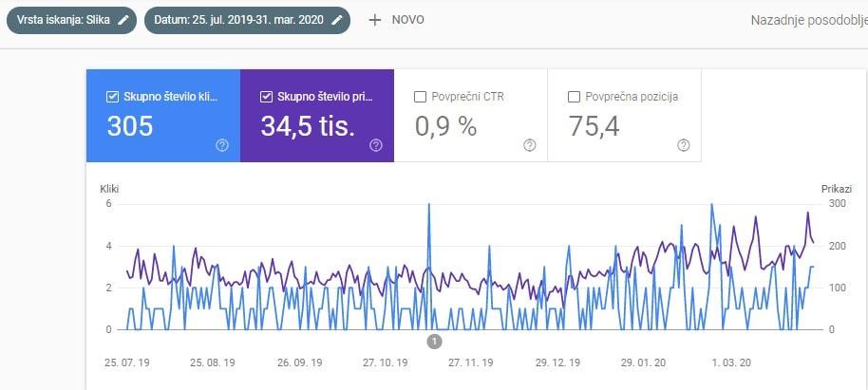The height and width of the screenshot is (390, 868).
Task: Open help icon on average CTR card
Action: coord(529,145)
